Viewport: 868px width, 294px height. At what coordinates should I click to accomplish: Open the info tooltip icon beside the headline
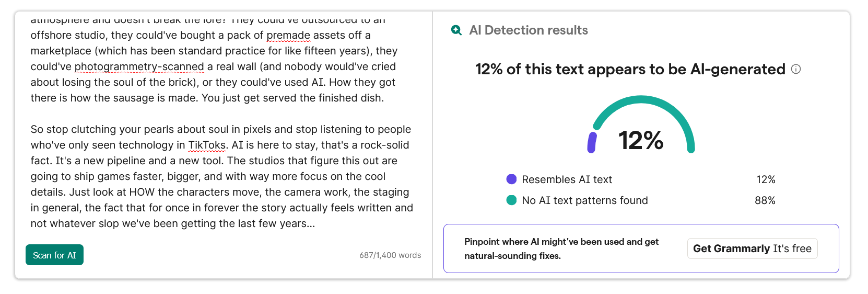[796, 69]
